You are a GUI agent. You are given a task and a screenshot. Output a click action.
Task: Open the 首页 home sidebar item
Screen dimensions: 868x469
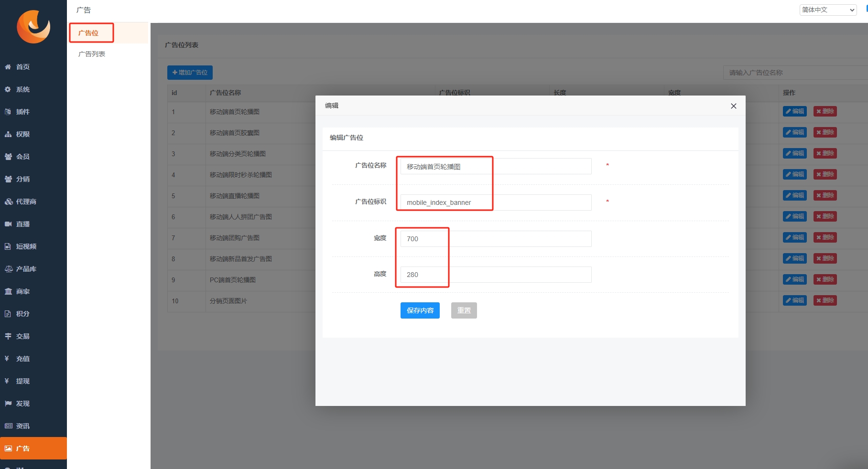33,67
